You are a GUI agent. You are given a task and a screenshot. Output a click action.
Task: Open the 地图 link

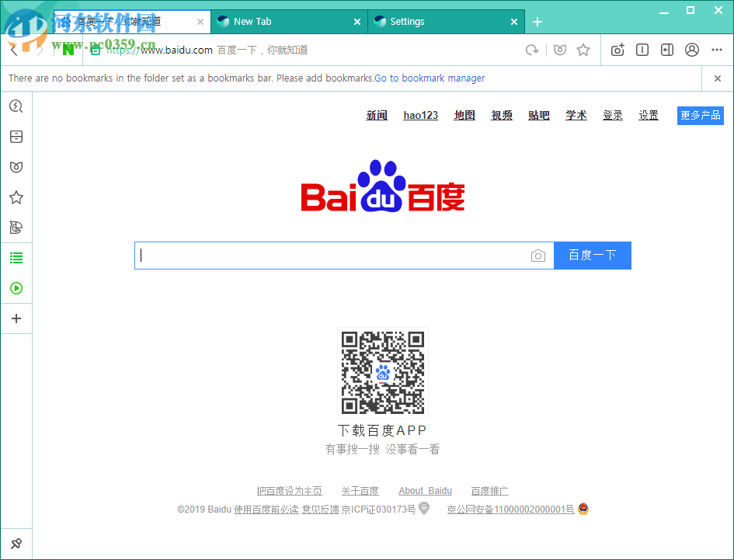click(464, 115)
